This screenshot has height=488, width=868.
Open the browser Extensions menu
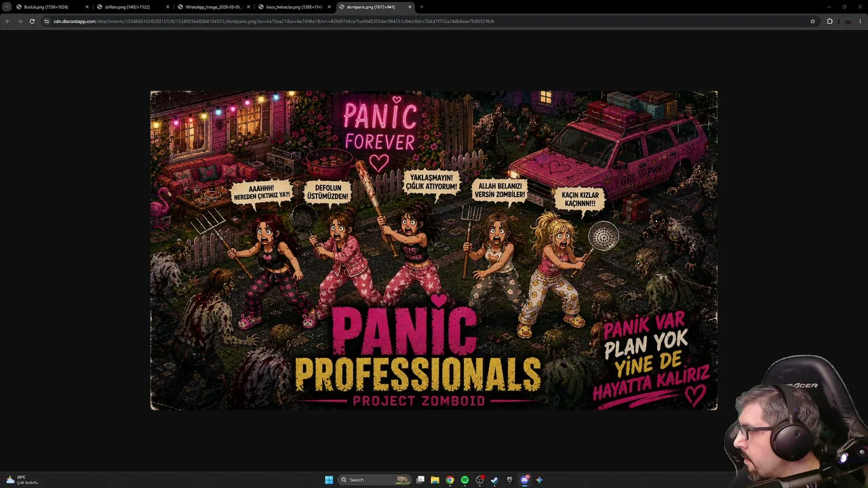tap(829, 21)
